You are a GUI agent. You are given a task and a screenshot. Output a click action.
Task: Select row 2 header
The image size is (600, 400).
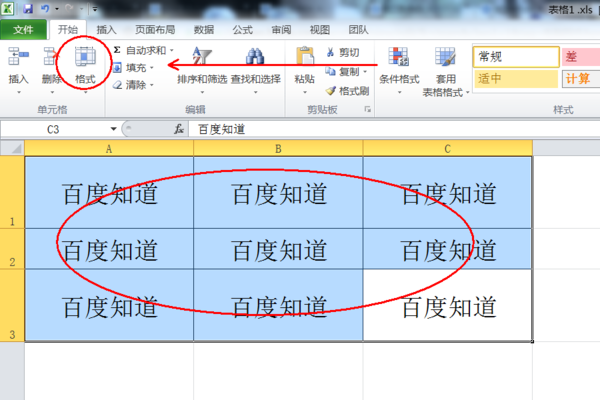coord(12,249)
